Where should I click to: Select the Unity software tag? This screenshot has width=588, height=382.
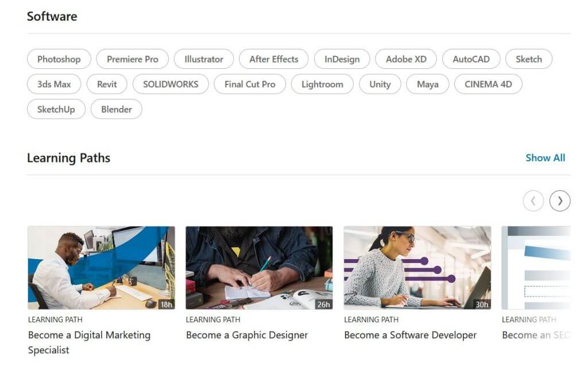click(x=380, y=84)
